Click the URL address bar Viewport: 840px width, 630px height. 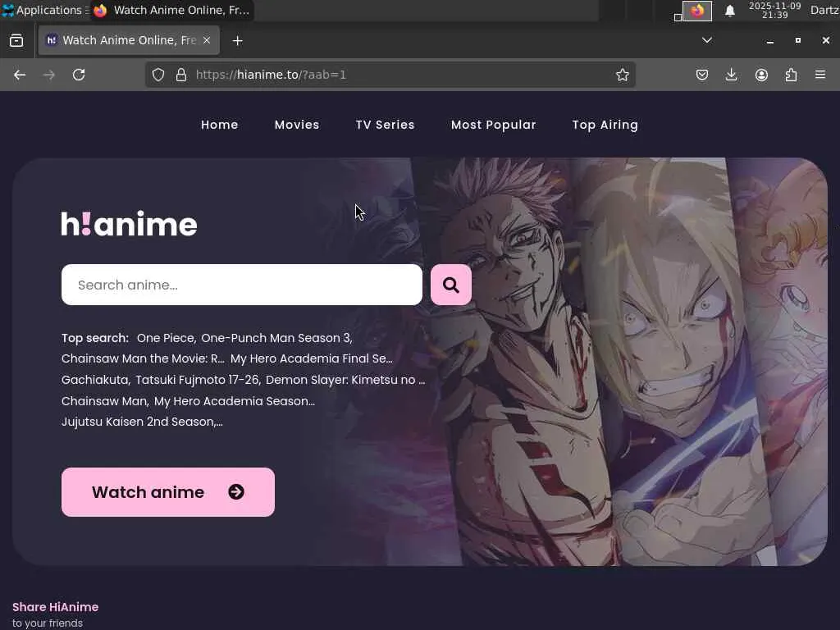pos(390,75)
